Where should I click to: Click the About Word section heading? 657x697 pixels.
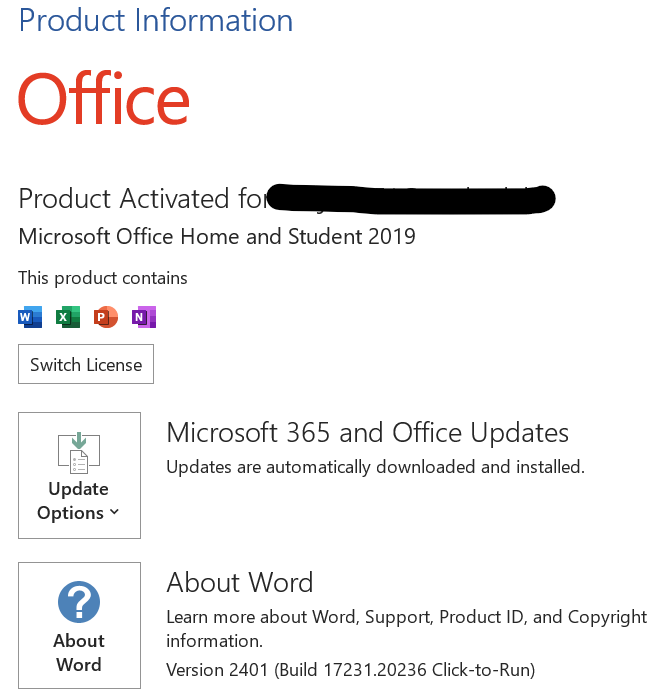coord(240,582)
